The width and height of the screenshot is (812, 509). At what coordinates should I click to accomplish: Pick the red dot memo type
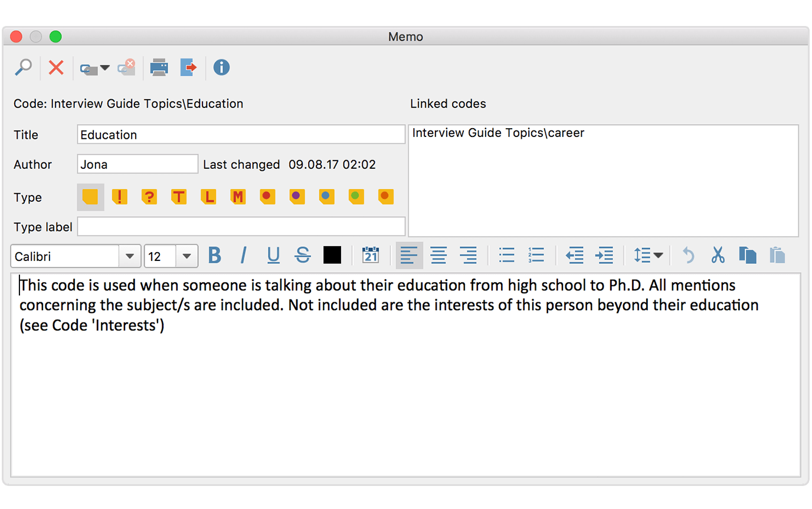click(x=267, y=197)
